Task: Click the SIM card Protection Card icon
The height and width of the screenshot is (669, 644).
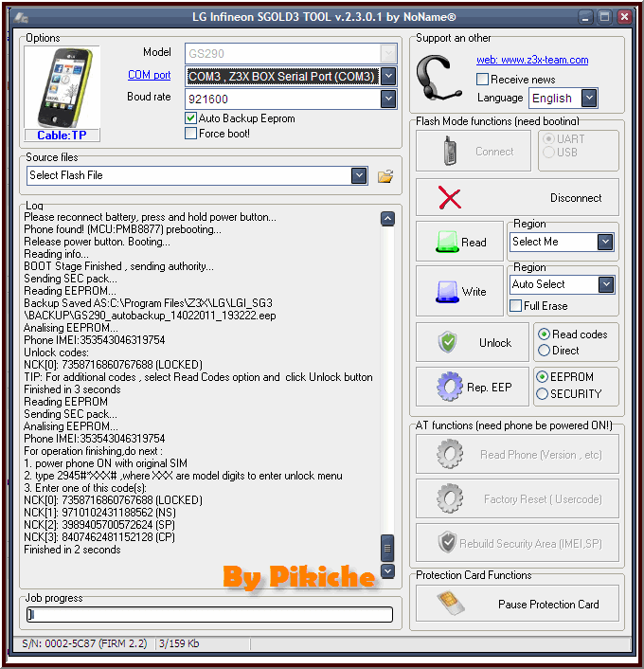Action: [451, 603]
